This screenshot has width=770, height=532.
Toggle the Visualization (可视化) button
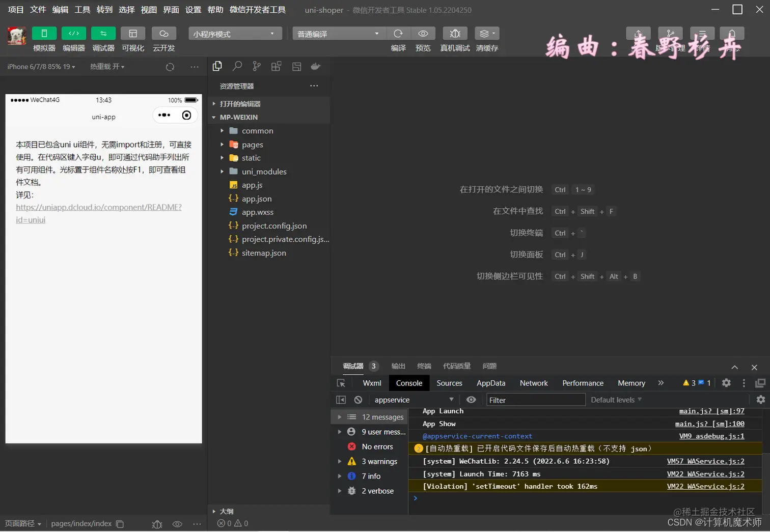tap(133, 33)
